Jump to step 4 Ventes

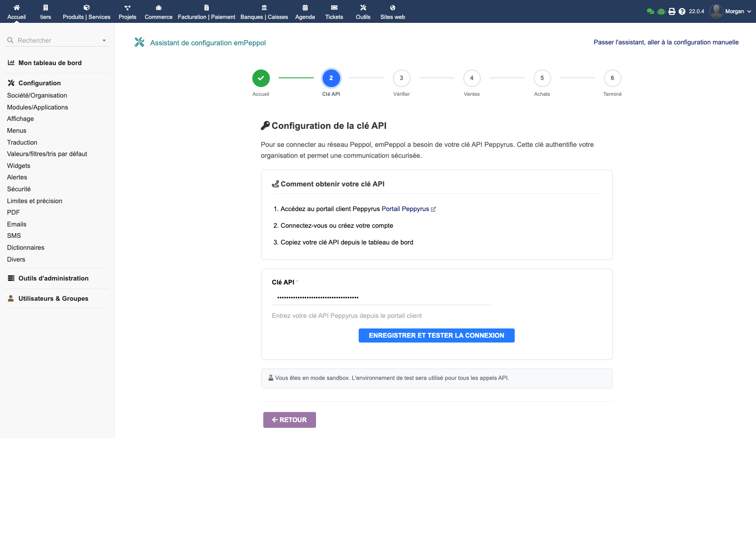pos(472,78)
